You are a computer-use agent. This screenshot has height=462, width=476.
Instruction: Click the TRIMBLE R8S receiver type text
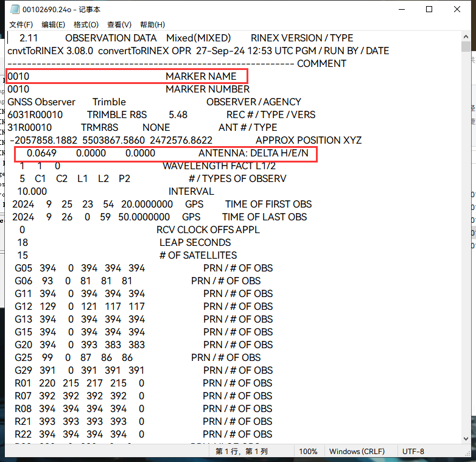(x=117, y=114)
